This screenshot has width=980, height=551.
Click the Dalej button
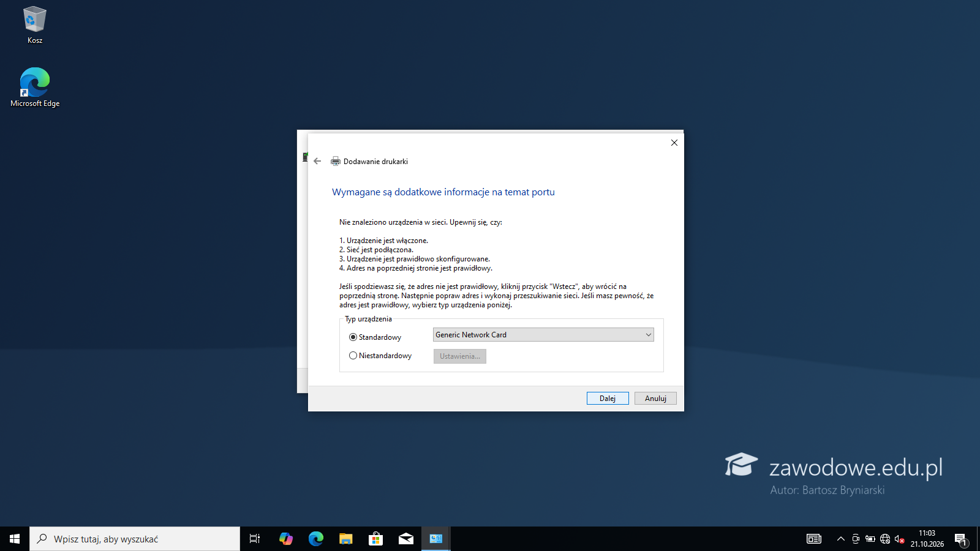(x=608, y=399)
